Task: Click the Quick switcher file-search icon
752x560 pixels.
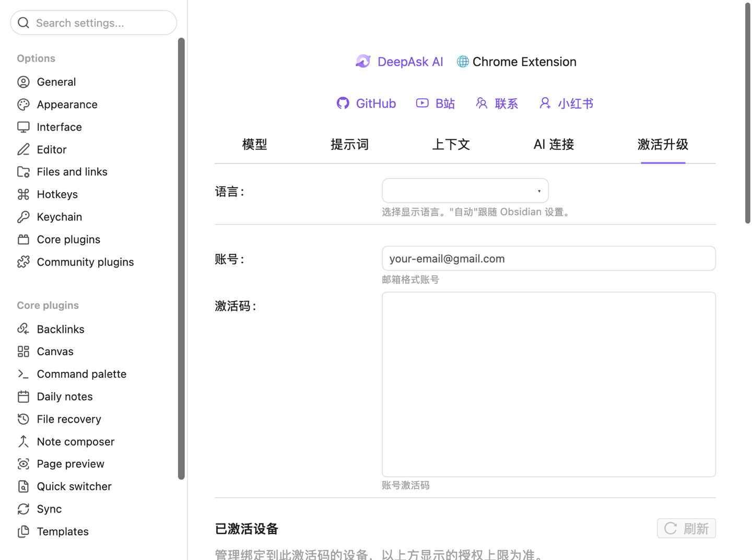Action: point(23,486)
